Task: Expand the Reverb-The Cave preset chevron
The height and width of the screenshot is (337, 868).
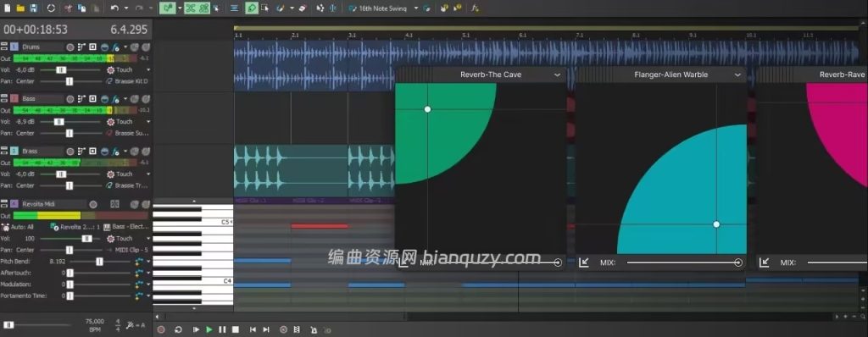Action: pos(557,75)
